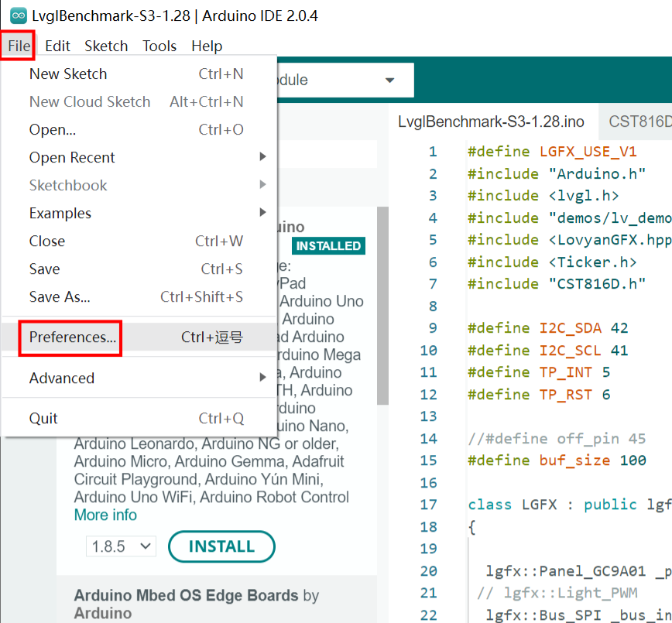Click the '#define TP_INT 5' line

[539, 372]
